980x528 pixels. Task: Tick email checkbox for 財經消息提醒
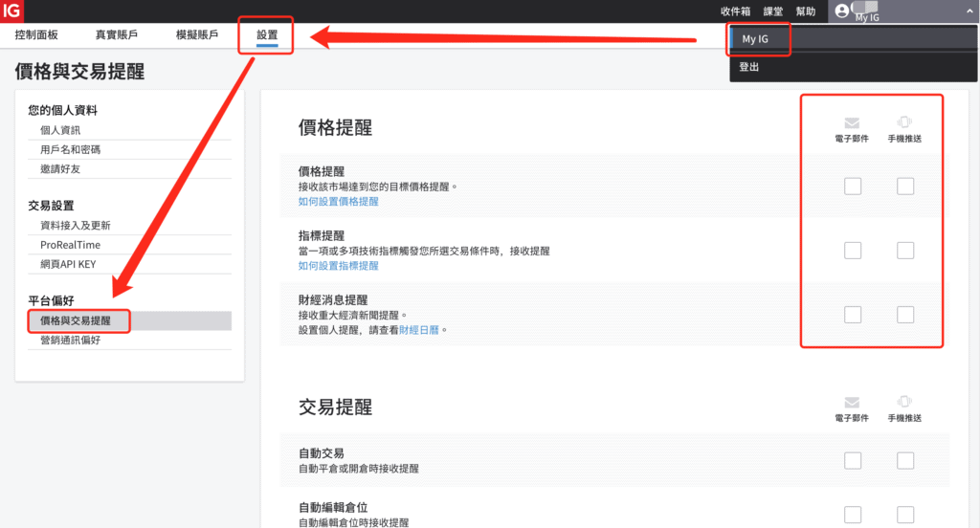853,315
